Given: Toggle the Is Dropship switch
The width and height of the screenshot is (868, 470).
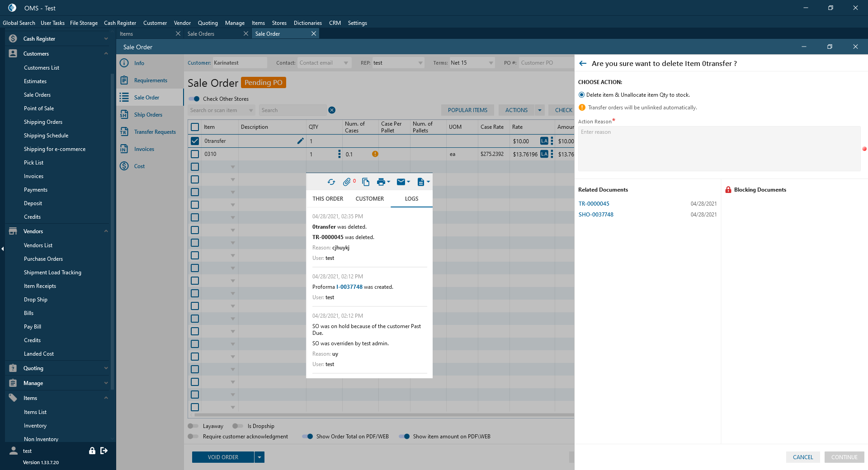Looking at the screenshot, I should pyautogui.click(x=238, y=426).
